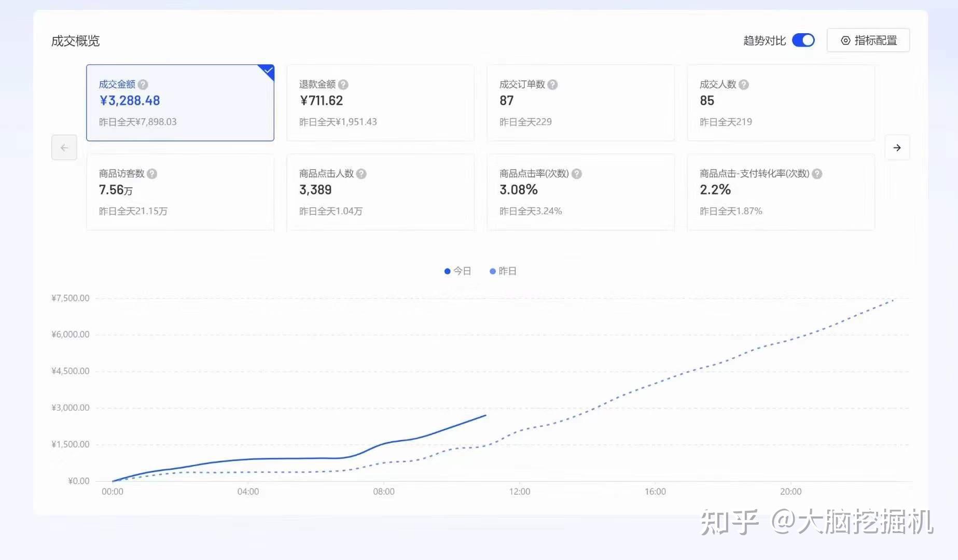Hide 昨日 series in chart legend
Image resolution: width=958 pixels, height=560 pixels.
pyautogui.click(x=503, y=271)
